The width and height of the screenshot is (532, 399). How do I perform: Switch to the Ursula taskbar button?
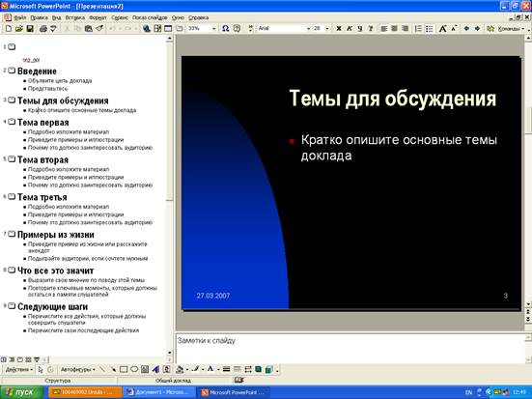point(85,392)
